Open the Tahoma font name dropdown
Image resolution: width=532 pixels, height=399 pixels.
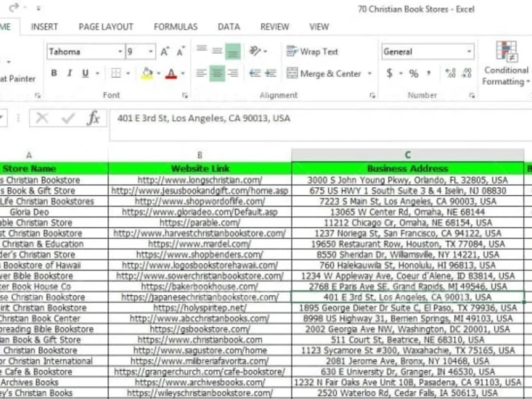click(x=120, y=52)
